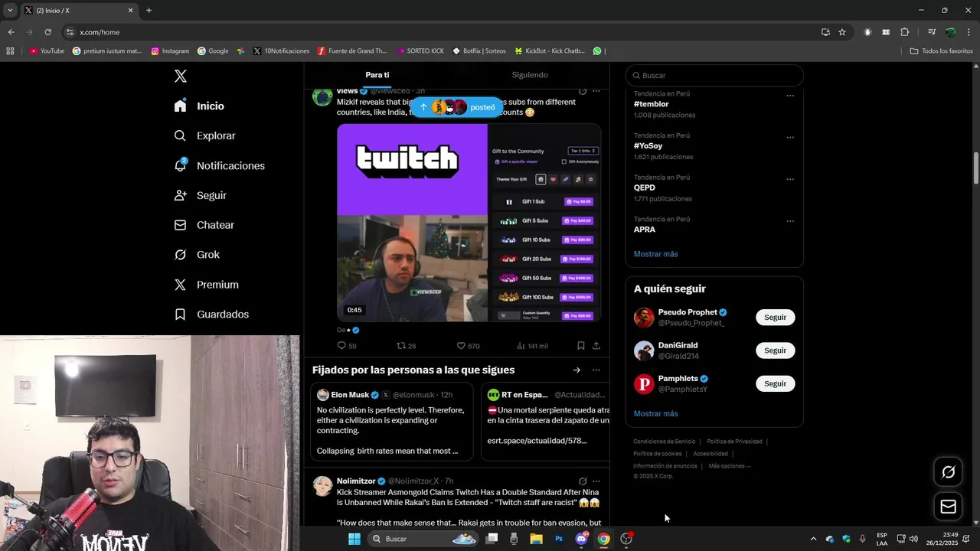Click Mostrar más under trends
Image resolution: width=980 pixels, height=551 pixels.
coord(655,254)
